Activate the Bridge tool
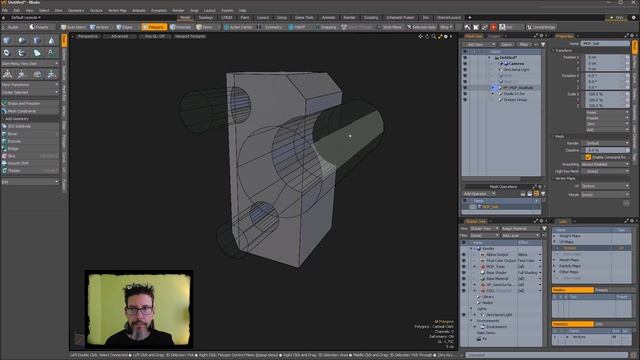Image resolution: width=640 pixels, height=360 pixels. [x=30, y=148]
